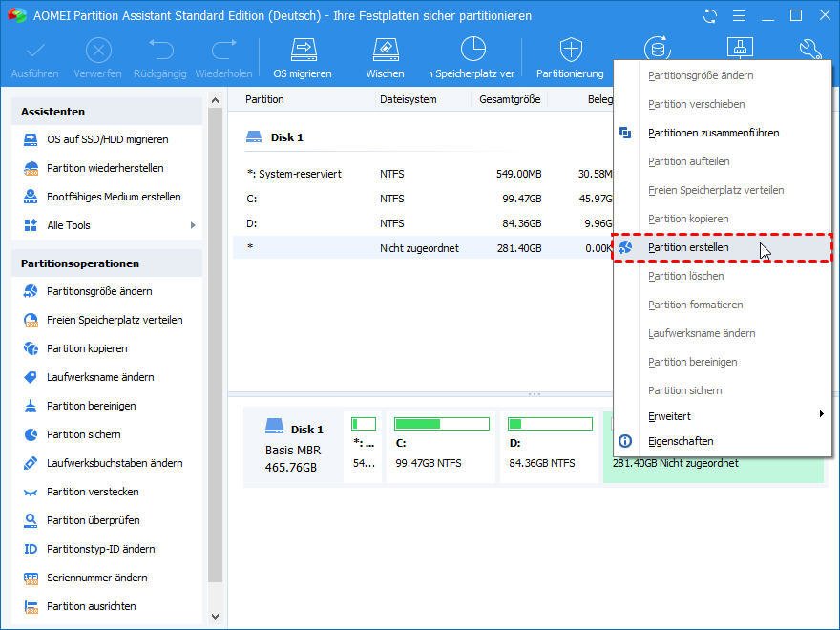Click the Rückgängig undo icon
Image resolution: width=840 pixels, height=630 pixels.
(160, 51)
